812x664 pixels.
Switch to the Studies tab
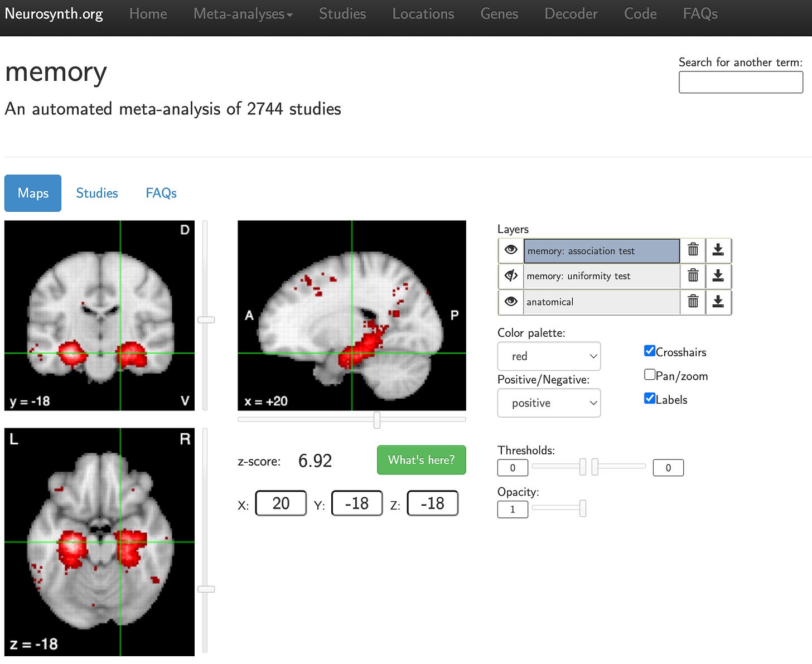pos(96,193)
